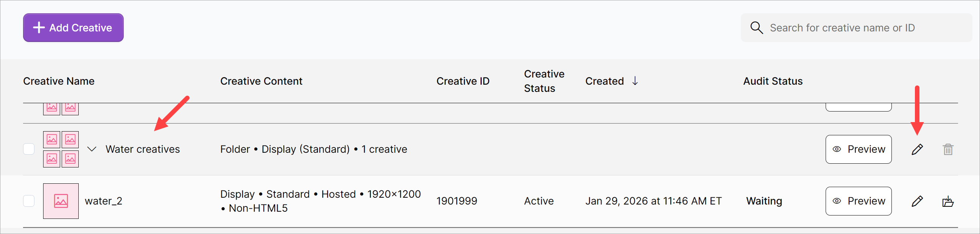Preview the water_2 creative

click(858, 201)
